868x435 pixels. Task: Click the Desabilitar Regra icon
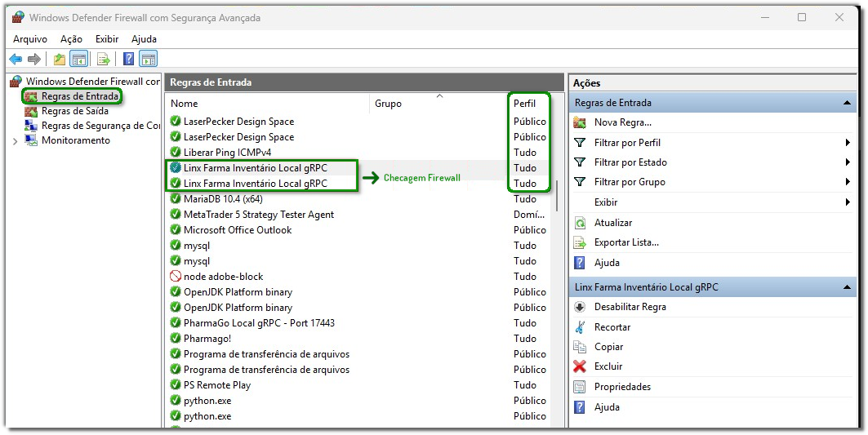[580, 307]
